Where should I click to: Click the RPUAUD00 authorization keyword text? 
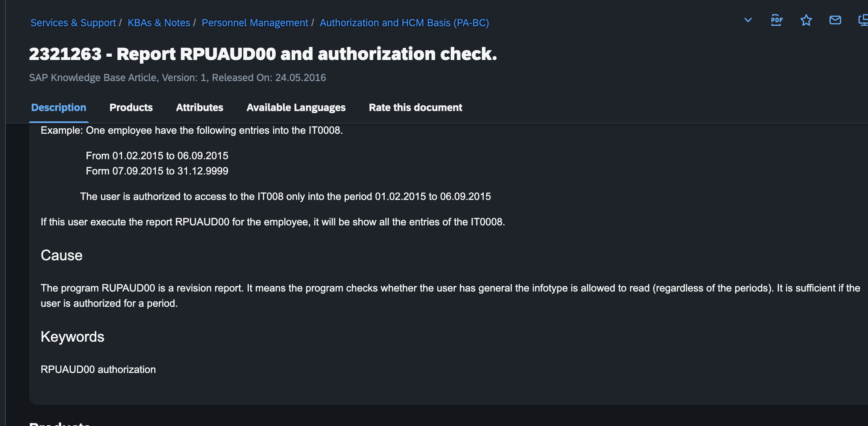pos(98,369)
